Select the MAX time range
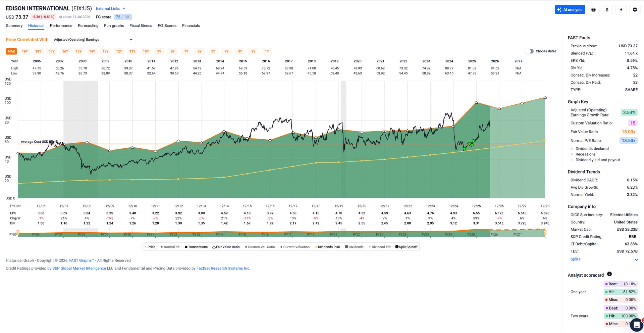Viewport: 644px width, 333px height. (11, 51)
